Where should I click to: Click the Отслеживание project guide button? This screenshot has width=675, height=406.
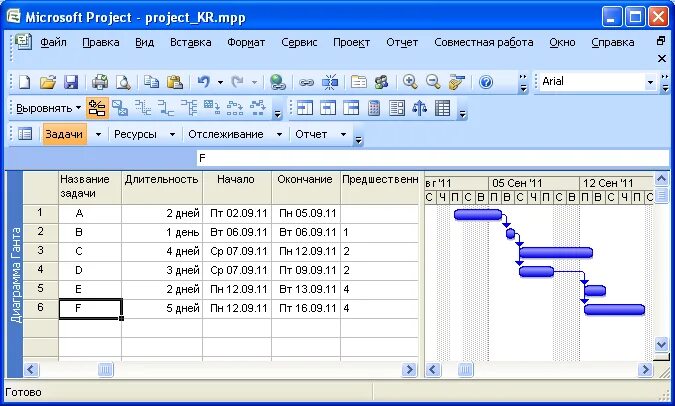click(x=226, y=134)
